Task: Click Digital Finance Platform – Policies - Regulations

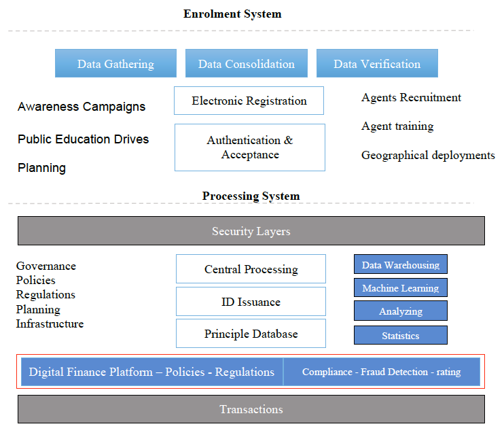Action: point(151,372)
